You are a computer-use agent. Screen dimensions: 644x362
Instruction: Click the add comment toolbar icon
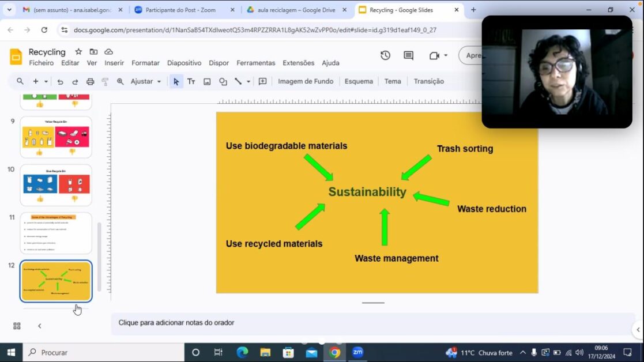pos(262,82)
